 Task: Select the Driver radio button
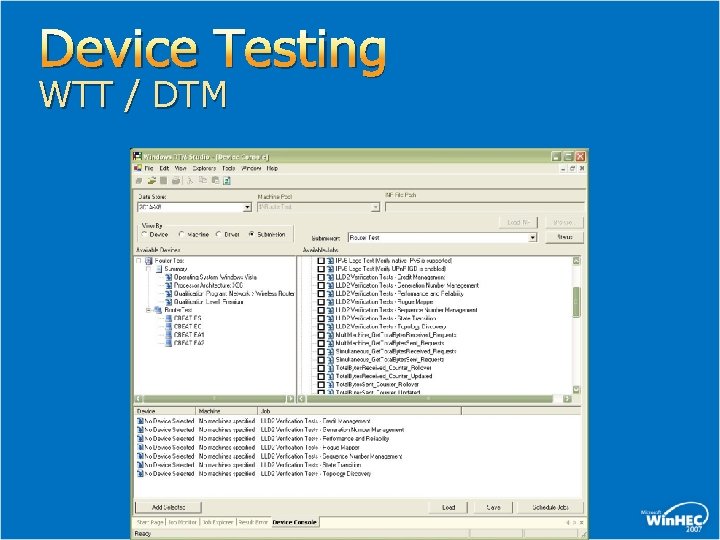(219, 235)
